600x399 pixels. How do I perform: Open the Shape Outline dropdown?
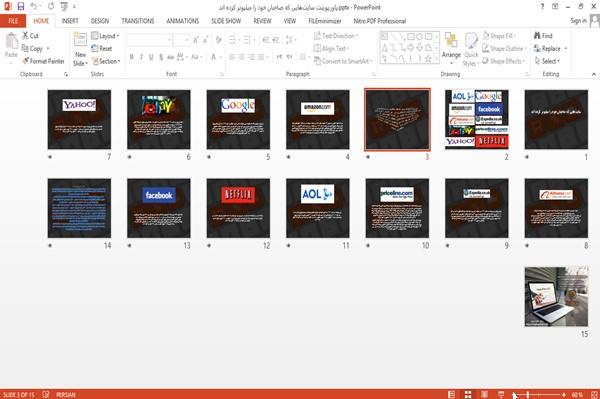[x=504, y=48]
